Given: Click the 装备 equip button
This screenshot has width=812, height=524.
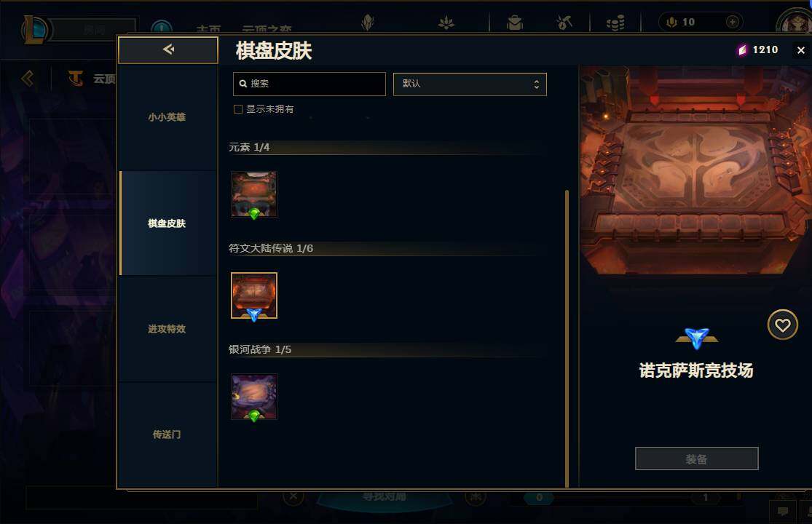Looking at the screenshot, I should tap(696, 458).
